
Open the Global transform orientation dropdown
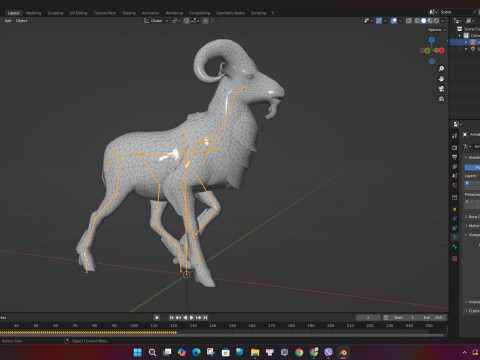[156, 21]
